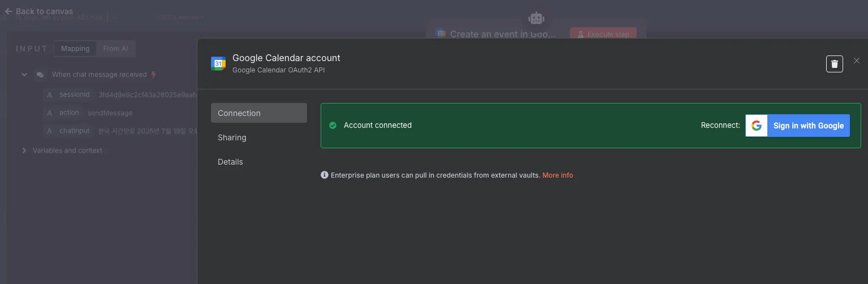Click the robot agent icon on canvas
The height and width of the screenshot is (284, 868).
tap(536, 18)
